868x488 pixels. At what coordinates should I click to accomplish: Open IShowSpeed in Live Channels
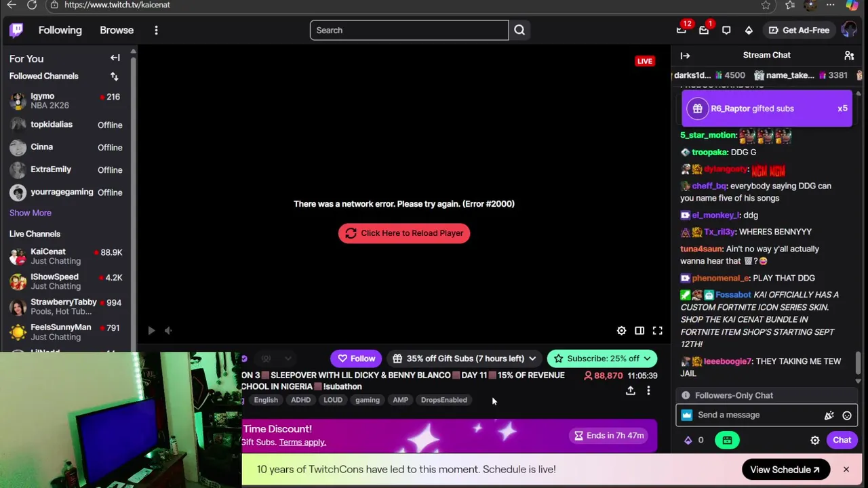[66, 281]
